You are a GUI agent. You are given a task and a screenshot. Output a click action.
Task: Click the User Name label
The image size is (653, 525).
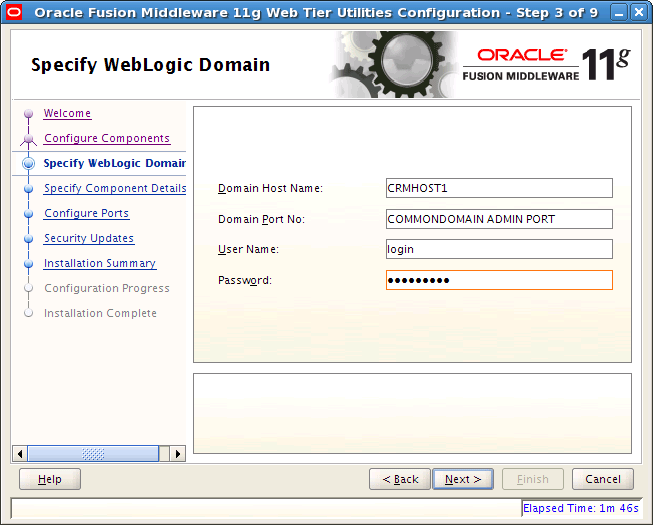[248, 249]
